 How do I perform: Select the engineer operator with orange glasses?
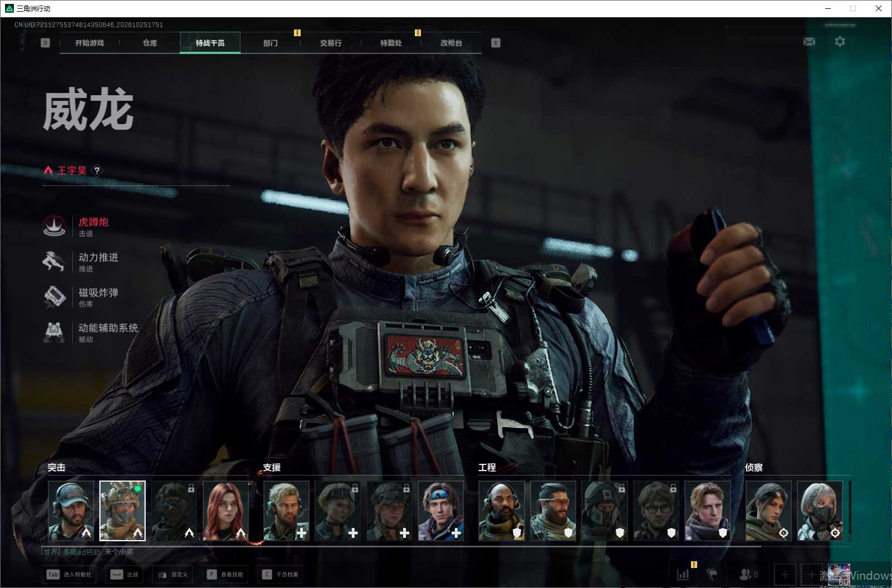coord(553,511)
